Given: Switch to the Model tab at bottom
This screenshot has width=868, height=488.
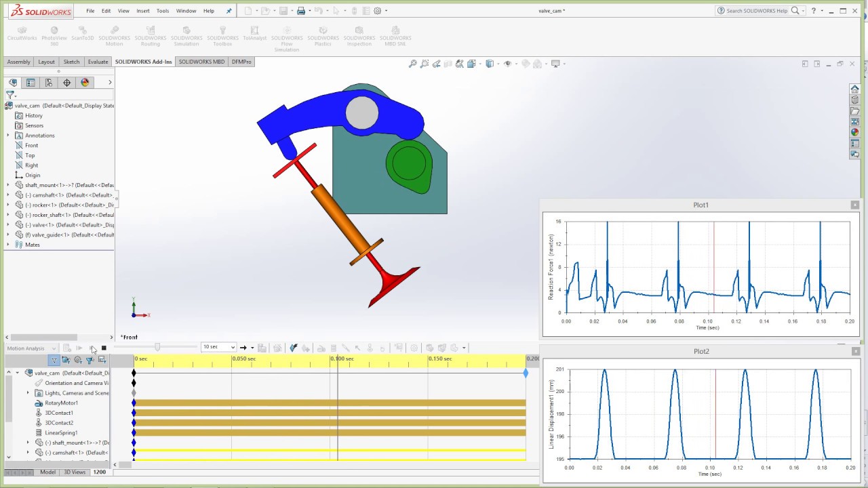Looking at the screenshot, I should [47, 472].
